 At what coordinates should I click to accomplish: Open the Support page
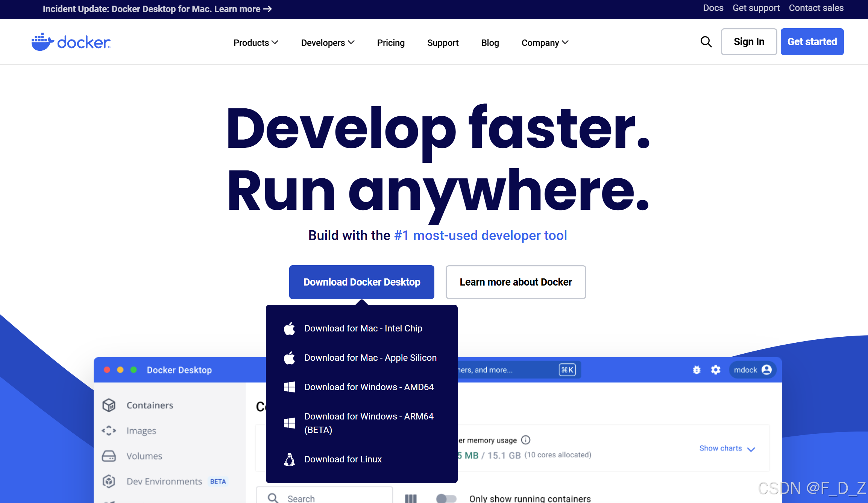point(443,43)
